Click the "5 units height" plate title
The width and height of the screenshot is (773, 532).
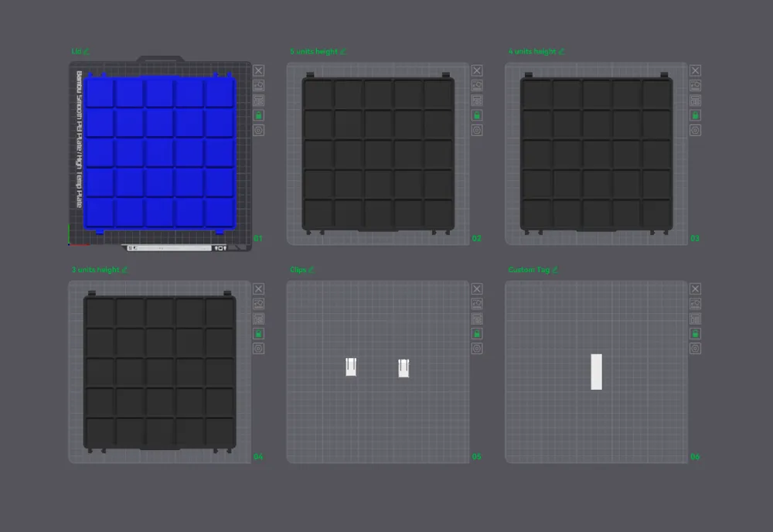click(314, 51)
